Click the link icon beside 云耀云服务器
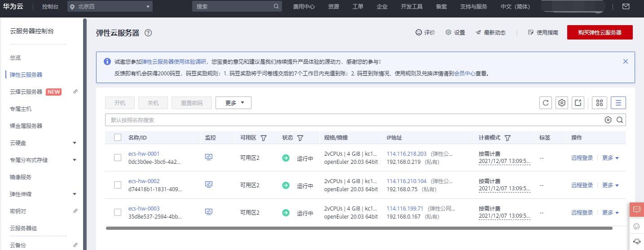 75,91
